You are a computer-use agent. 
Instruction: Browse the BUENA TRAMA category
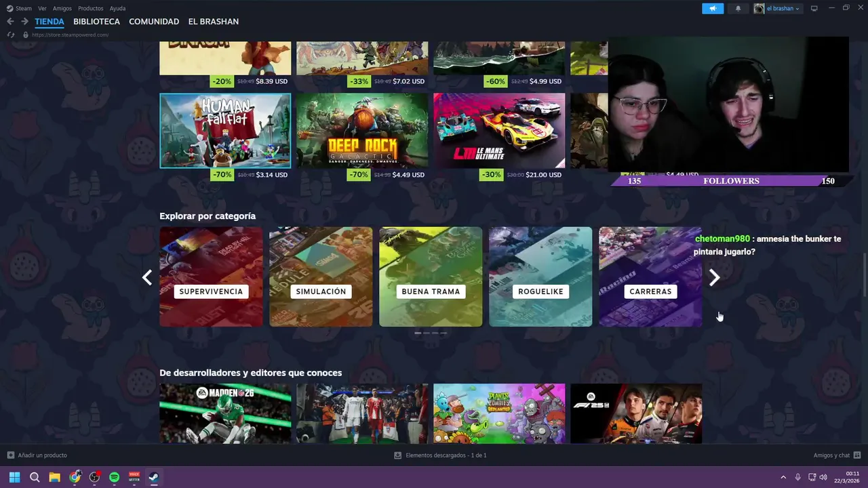point(431,277)
